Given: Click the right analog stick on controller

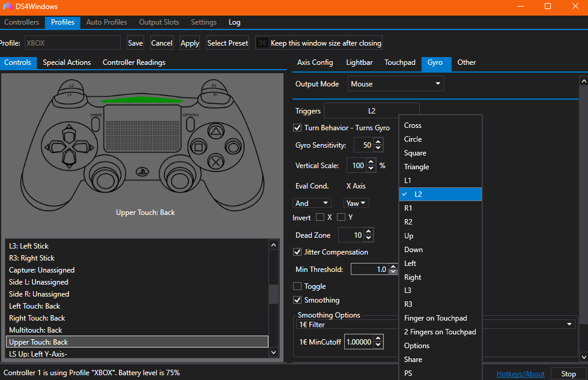Looking at the screenshot, I should (x=178, y=179).
